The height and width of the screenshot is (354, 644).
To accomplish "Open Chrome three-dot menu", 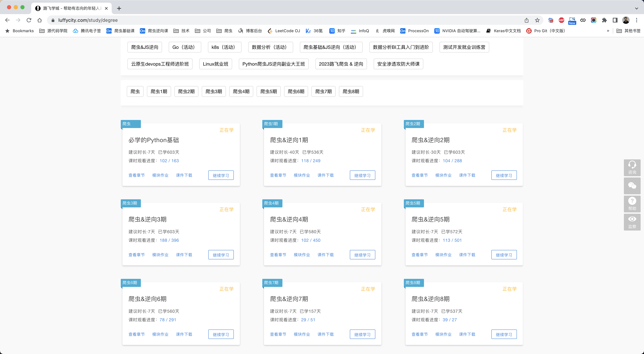I will point(636,20).
